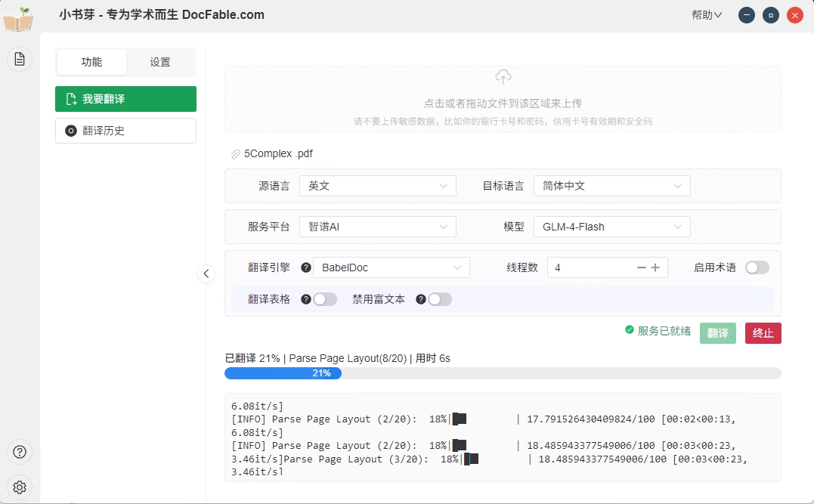
Task: Increase thread count with plus stepper
Action: coord(655,267)
